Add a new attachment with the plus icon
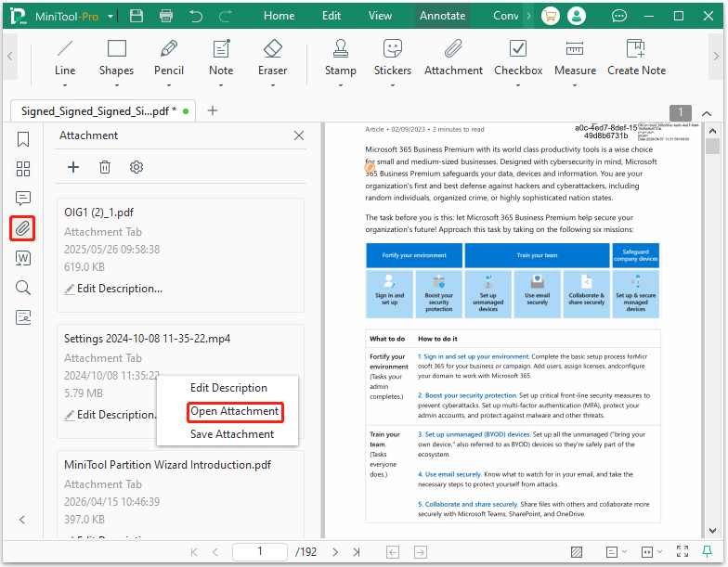 tap(73, 167)
